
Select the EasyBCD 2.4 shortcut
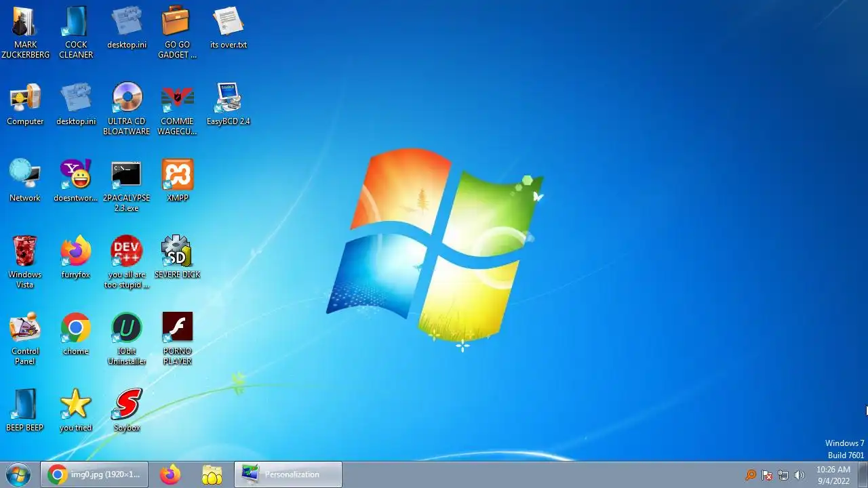pos(229,104)
